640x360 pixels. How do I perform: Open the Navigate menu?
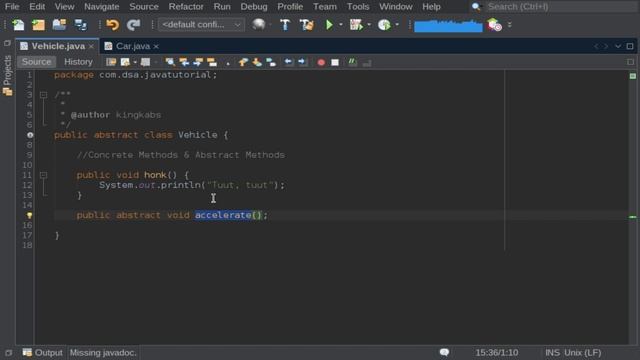click(102, 7)
